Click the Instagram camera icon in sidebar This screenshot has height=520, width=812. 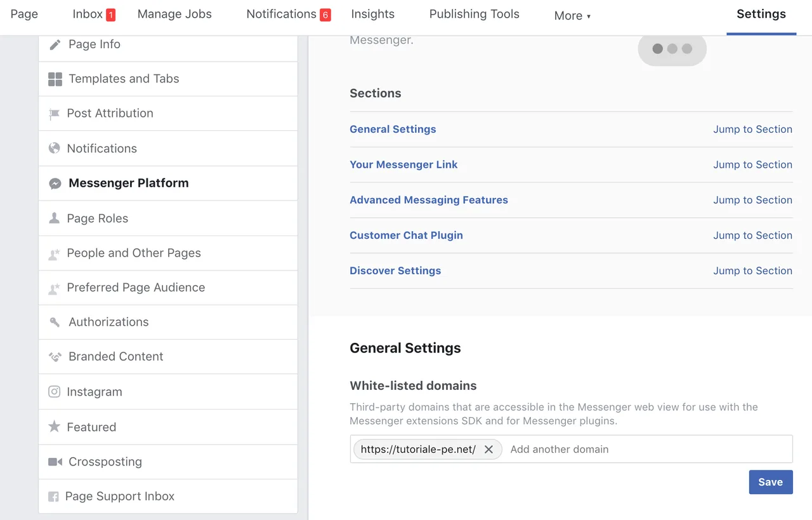click(55, 392)
